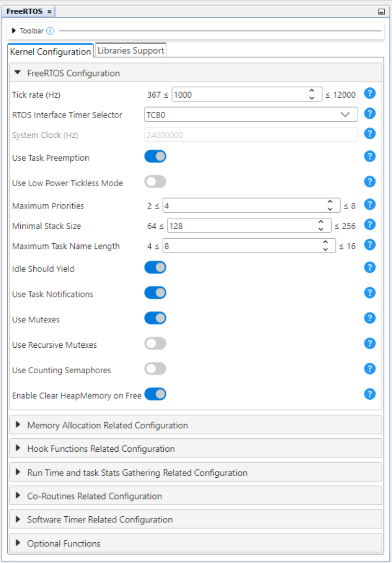Toggle Use Task Notifications off
The width and height of the screenshot is (392, 563).
(x=155, y=293)
